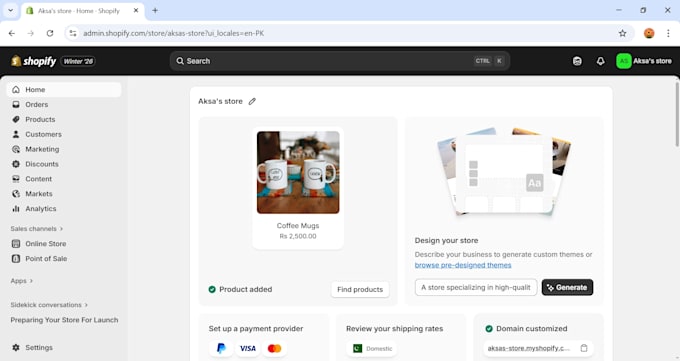Screen dimensions: 680x361
Task: Click the page vertical scrollbar
Action: coord(677,115)
